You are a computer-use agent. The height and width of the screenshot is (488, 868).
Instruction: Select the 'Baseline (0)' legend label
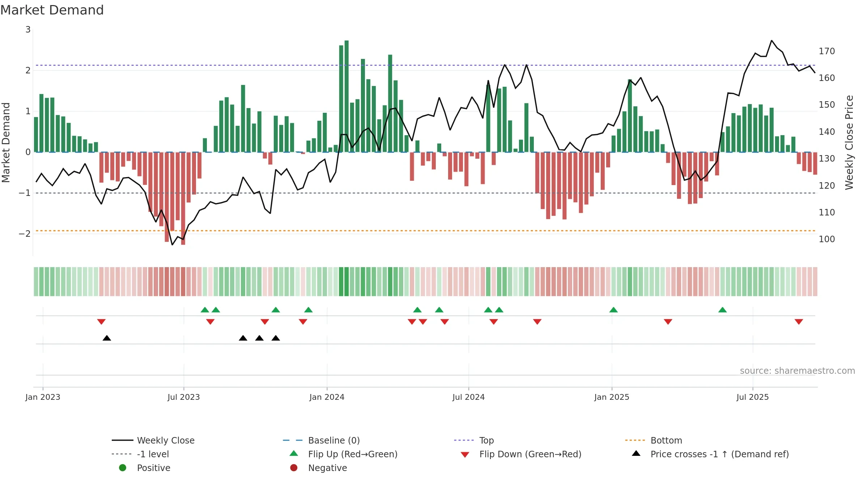coord(334,440)
